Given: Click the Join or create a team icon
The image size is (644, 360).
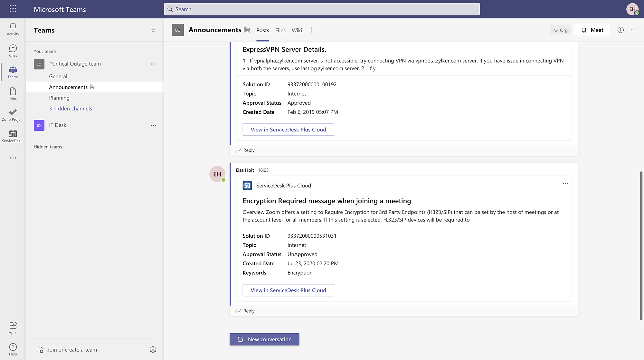Looking at the screenshot, I should pos(40,350).
